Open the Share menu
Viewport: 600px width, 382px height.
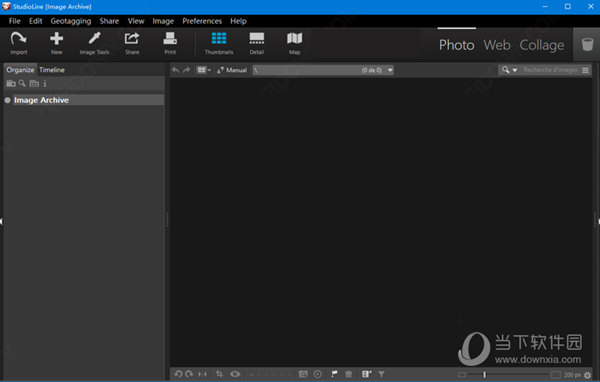tap(109, 21)
